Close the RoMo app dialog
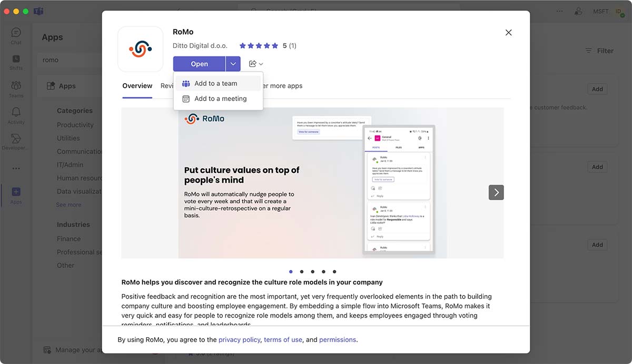 click(x=508, y=33)
